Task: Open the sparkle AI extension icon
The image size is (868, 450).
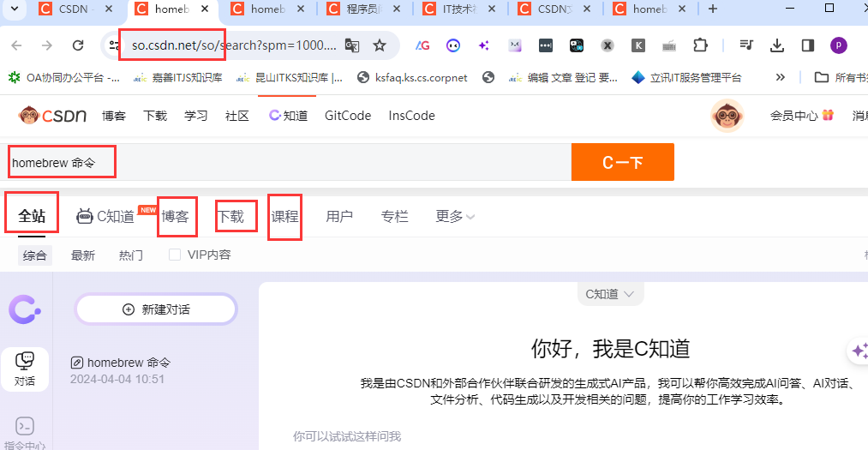Action: point(484,45)
